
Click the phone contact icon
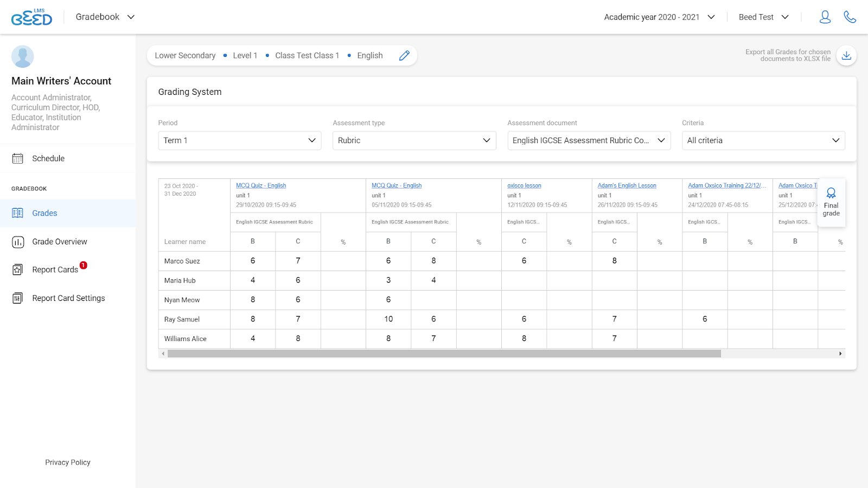[x=850, y=17]
